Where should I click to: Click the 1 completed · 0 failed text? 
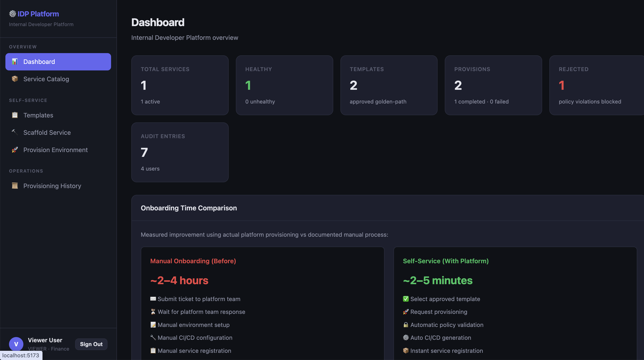pyautogui.click(x=481, y=101)
